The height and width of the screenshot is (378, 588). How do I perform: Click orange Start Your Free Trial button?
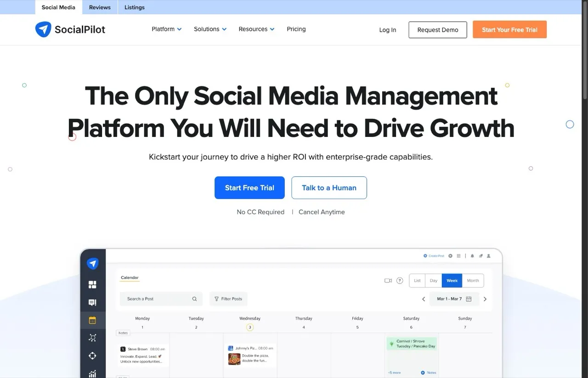pos(509,29)
